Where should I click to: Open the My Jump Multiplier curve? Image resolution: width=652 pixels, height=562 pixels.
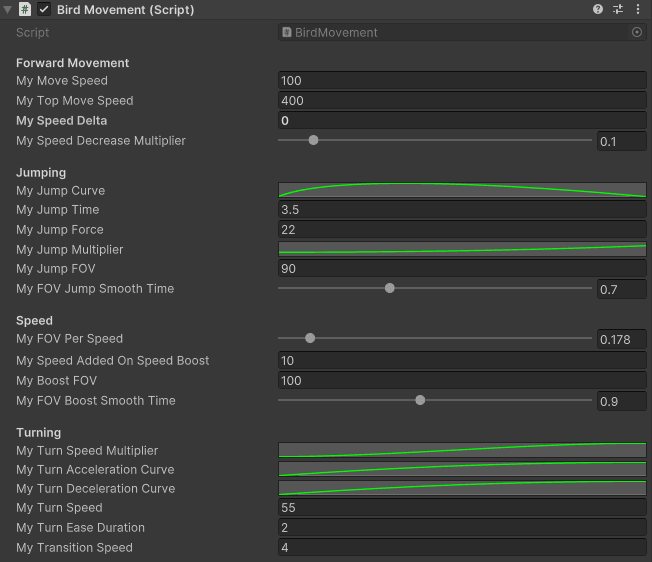[x=462, y=249]
